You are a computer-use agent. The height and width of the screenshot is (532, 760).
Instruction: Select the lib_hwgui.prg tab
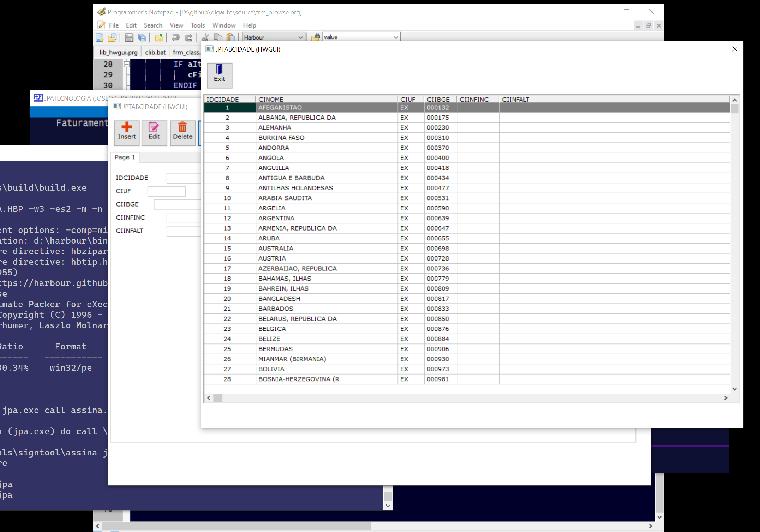coord(118,52)
